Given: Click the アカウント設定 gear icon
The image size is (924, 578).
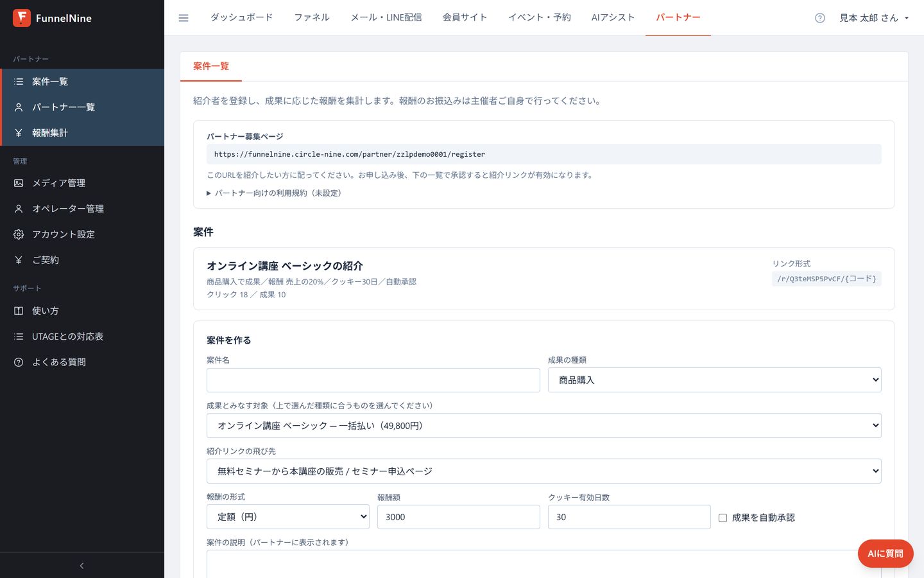Looking at the screenshot, I should (x=19, y=234).
